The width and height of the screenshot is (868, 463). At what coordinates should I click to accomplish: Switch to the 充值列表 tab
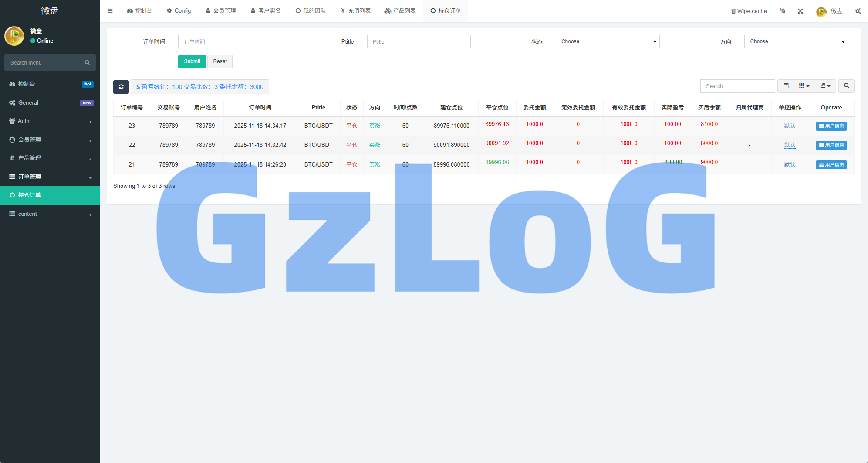356,11
